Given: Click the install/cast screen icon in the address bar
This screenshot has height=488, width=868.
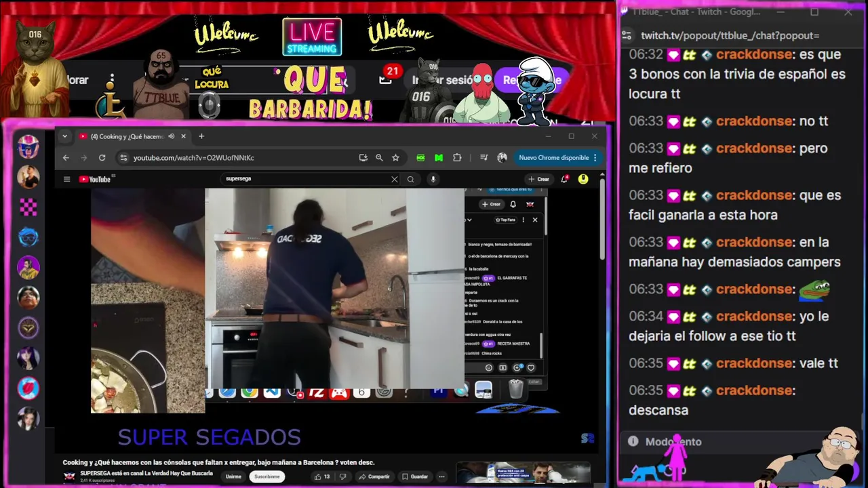Looking at the screenshot, I should [x=363, y=158].
